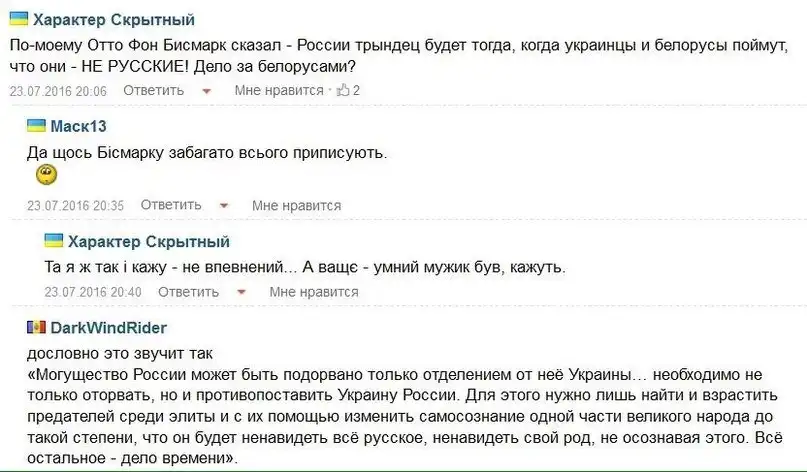Toggle "Мне нравится" on the first comment
The height and width of the screenshot is (472, 807).
[279, 90]
